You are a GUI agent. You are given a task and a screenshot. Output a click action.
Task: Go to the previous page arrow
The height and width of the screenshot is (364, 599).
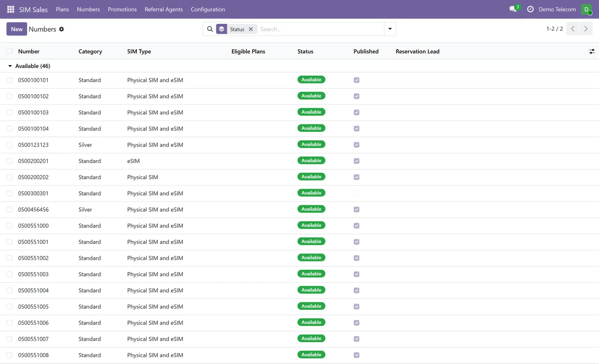[x=573, y=29]
